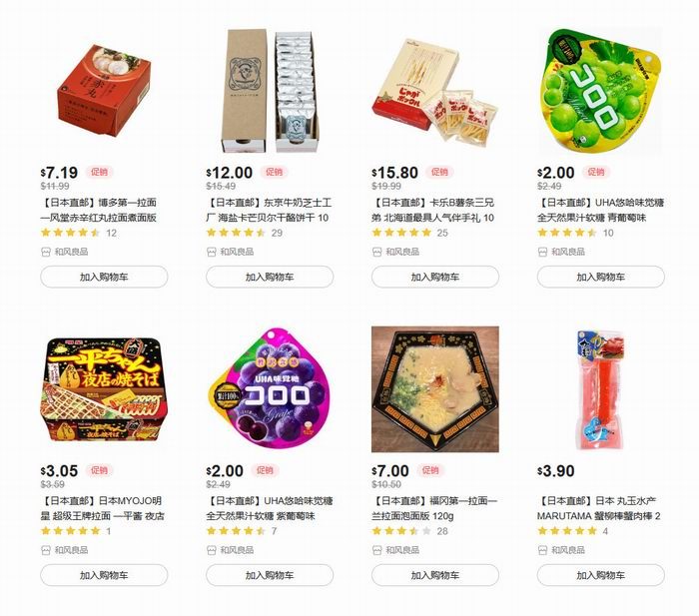The image size is (699, 616).
Task: Click store icon under the cheese biscuit product
Action: click(212, 253)
